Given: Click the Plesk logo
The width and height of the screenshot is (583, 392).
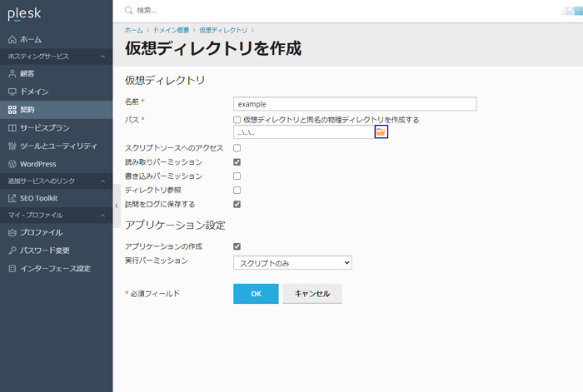Looking at the screenshot, I should click(24, 14).
